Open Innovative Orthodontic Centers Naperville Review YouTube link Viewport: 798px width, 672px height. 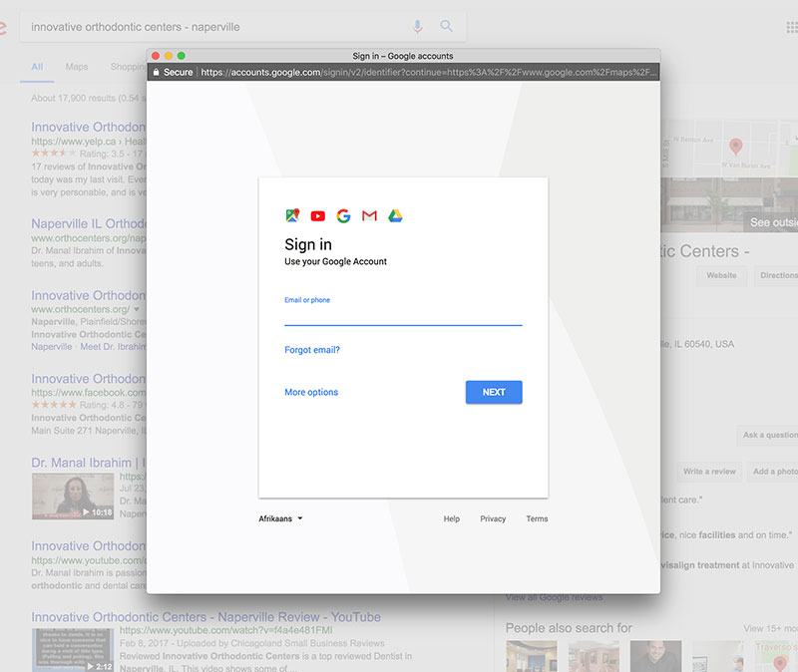coord(206,617)
